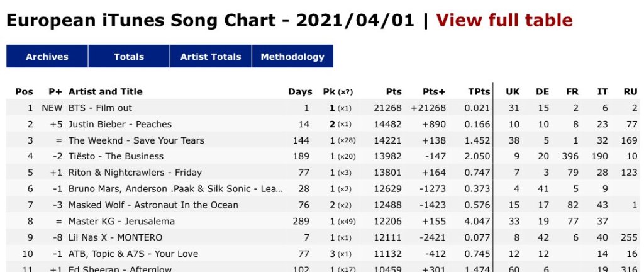This screenshot has height=272, width=644.
Task: Switch to the Totals tab
Action: coord(129,57)
